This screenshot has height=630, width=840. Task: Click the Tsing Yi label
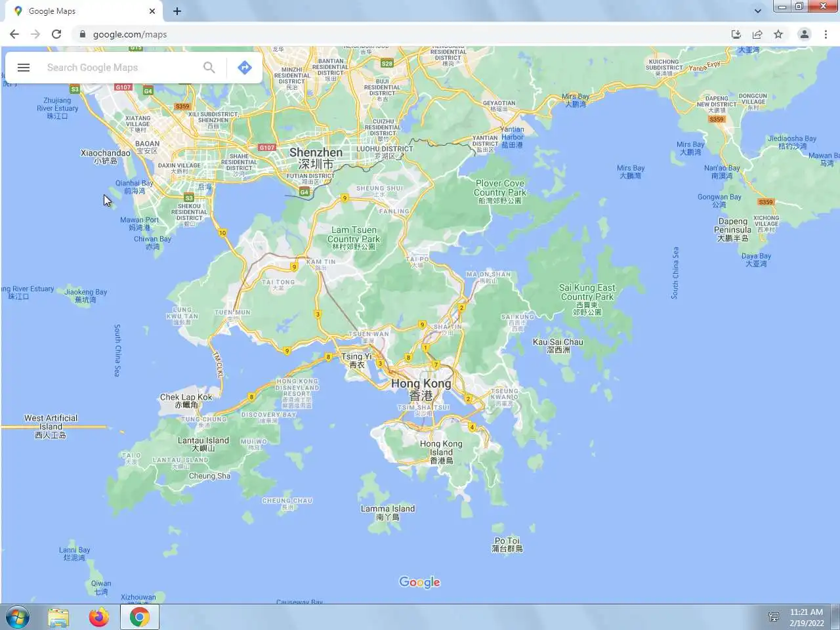pyautogui.click(x=356, y=360)
